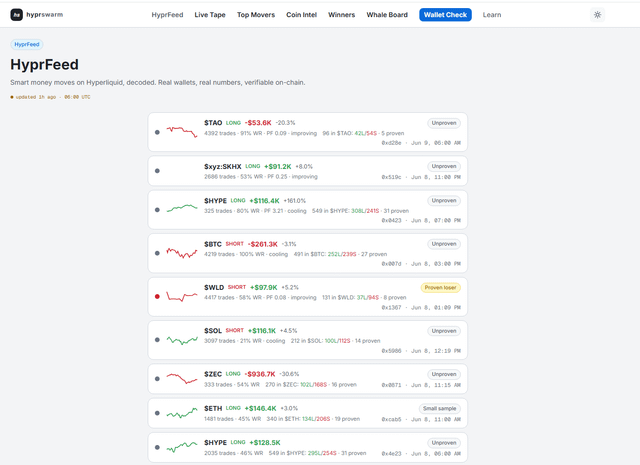Open the $TAO sparkline chart
Screen dimensions: 640x465
tap(182, 131)
